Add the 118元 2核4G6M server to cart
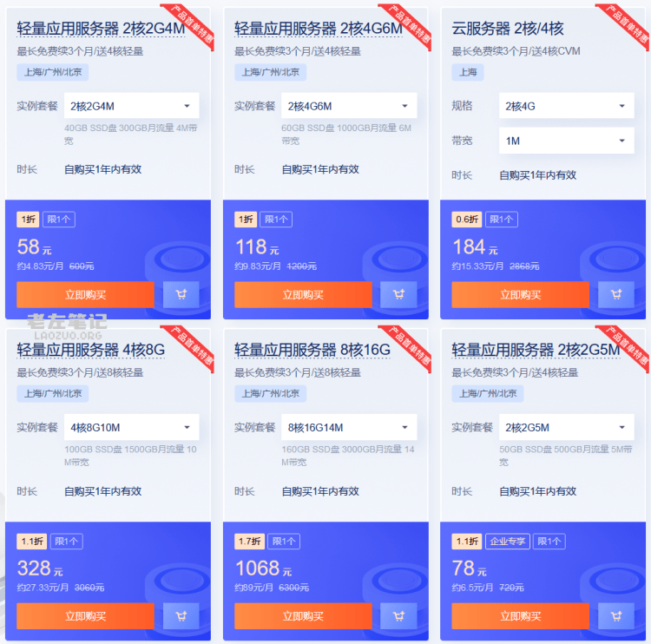Screen dimensions: 651x644 point(398,295)
